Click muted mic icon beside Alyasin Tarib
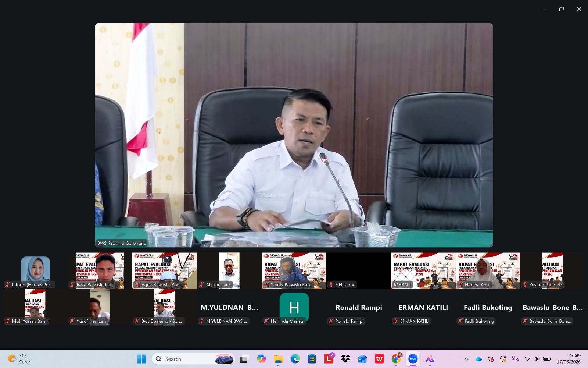 click(201, 284)
